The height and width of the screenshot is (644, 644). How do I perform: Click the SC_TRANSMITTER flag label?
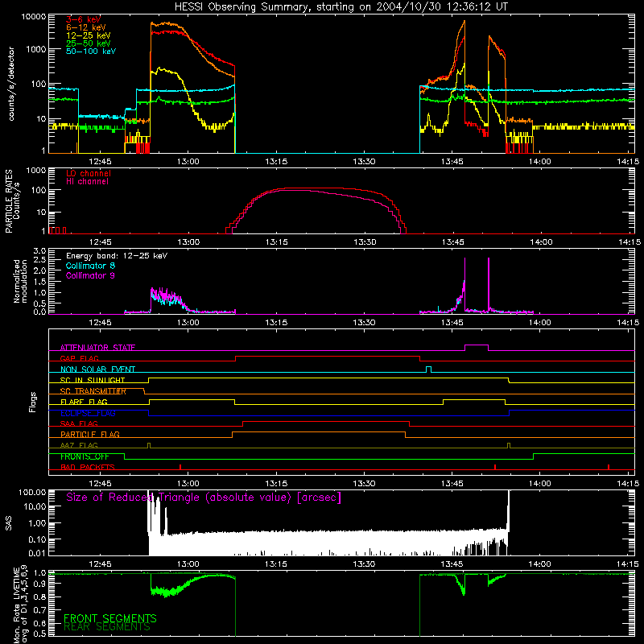point(93,391)
